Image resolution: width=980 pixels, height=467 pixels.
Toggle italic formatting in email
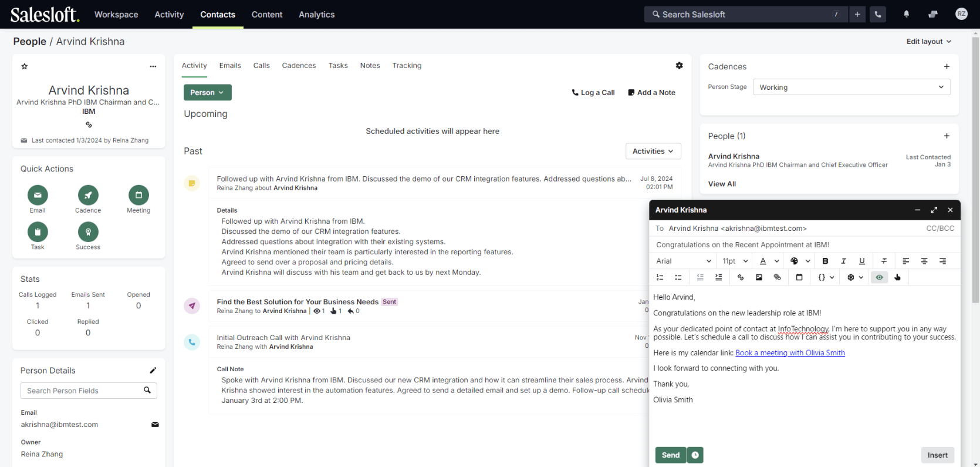tap(843, 261)
